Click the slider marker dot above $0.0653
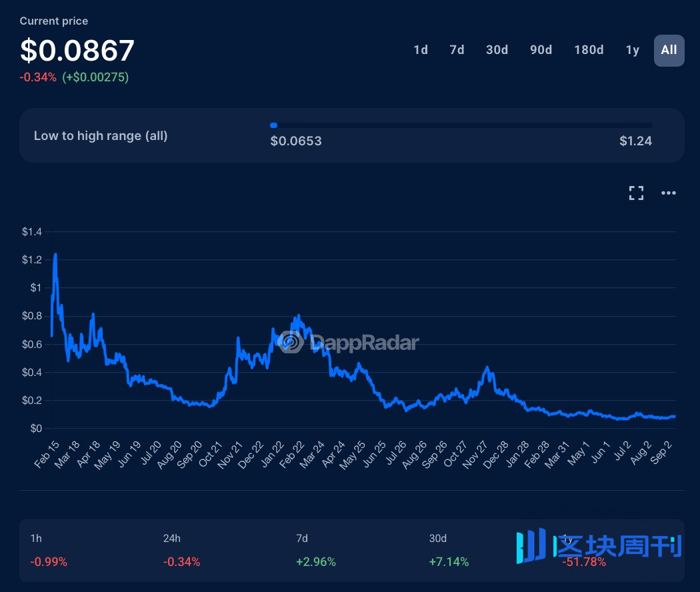 (x=273, y=125)
